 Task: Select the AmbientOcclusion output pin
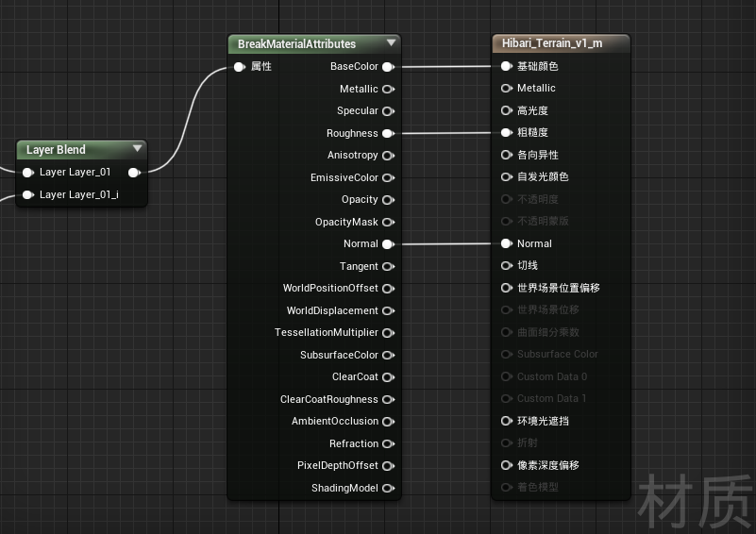click(389, 422)
